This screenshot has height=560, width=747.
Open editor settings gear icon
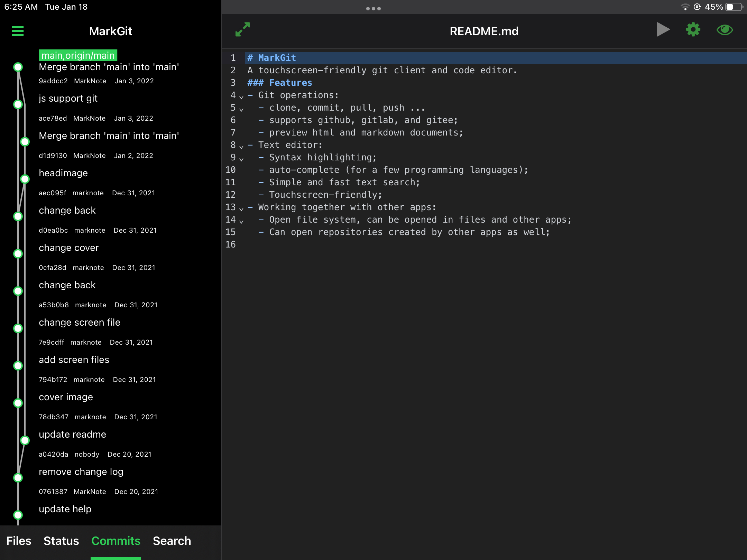693,30
